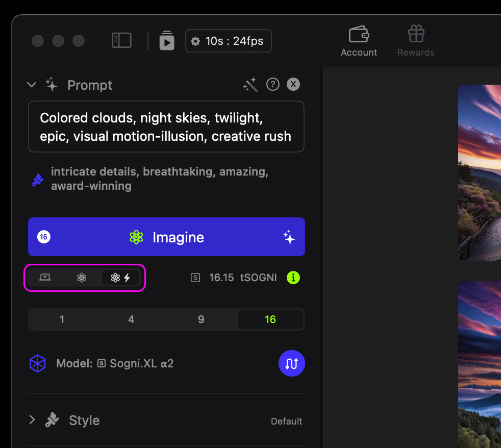This screenshot has height=448, width=501.
Task: Select the local device processing mode
Action: pos(45,278)
